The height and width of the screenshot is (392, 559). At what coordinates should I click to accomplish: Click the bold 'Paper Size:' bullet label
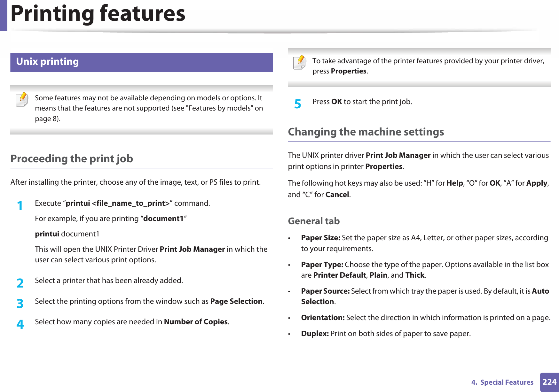[320, 238]
